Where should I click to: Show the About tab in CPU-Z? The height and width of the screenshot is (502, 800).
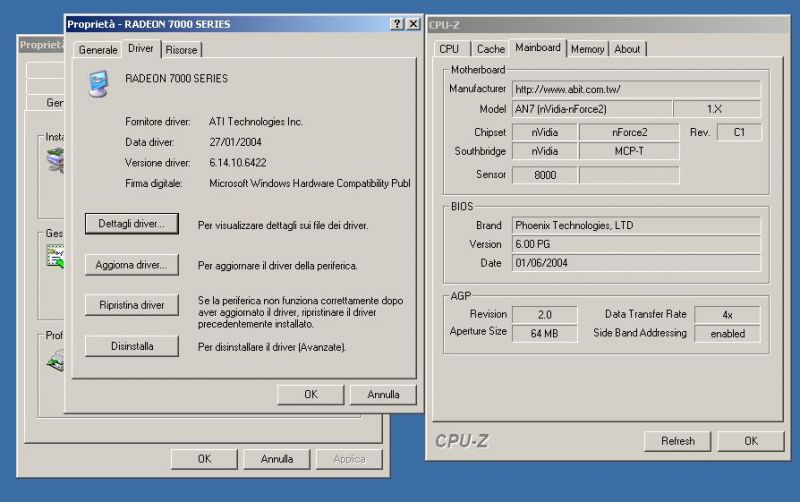pyautogui.click(x=627, y=49)
